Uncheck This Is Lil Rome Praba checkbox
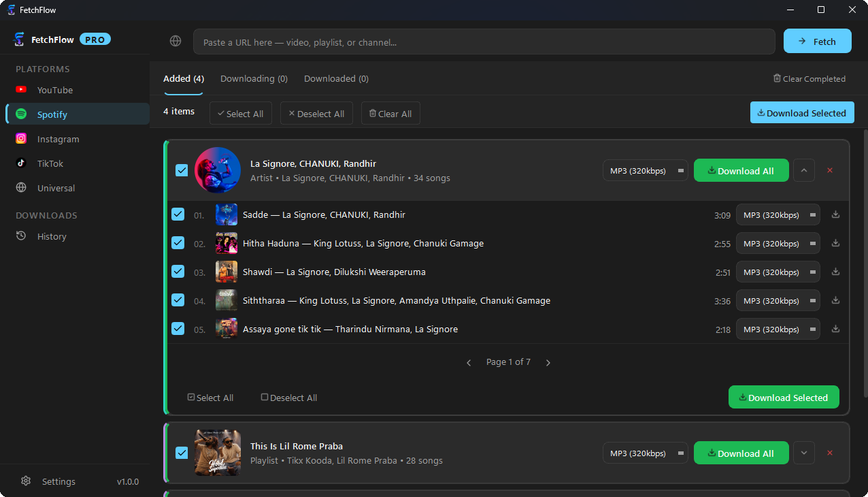The width and height of the screenshot is (868, 497). click(182, 453)
